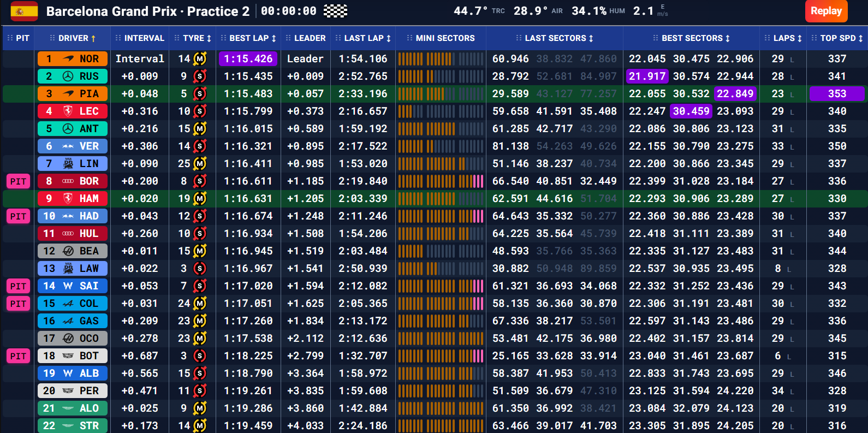868x433 pixels.
Task: Click the mini sectors bar for BOR
Action: (x=441, y=181)
